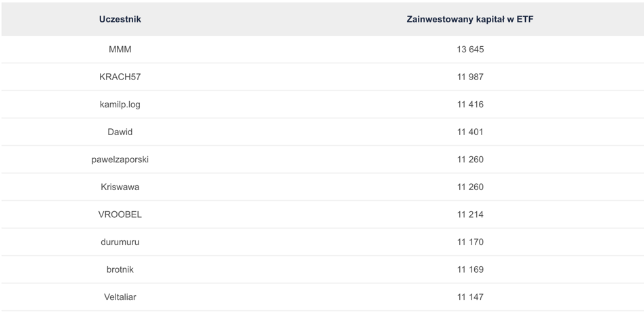Viewport: 644px width, 317px height.
Task: Click participant name Veltaliar
Action: tap(120, 297)
